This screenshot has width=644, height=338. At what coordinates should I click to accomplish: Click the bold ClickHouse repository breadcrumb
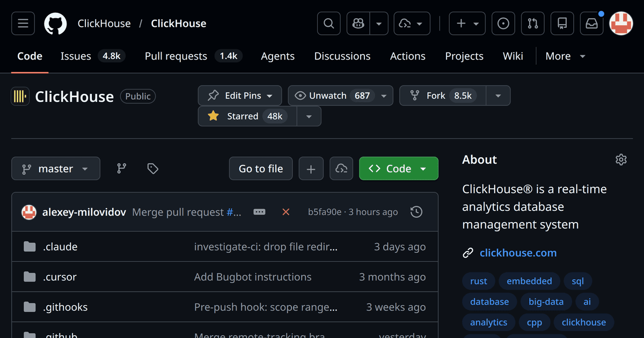(179, 24)
